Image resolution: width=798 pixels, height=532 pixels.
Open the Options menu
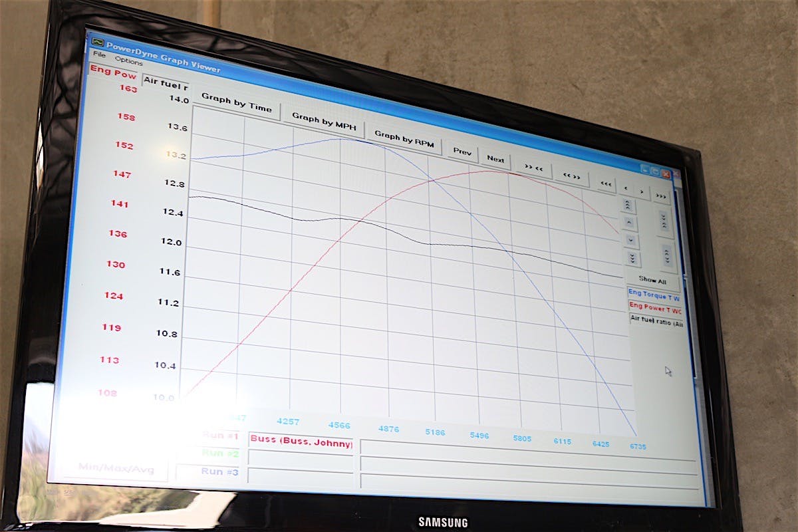128,61
